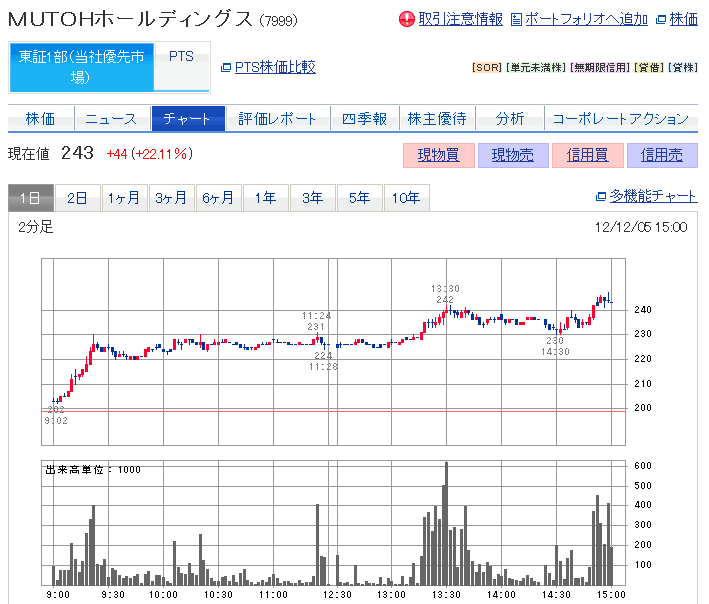Open the ニュース tab
The width and height of the screenshot is (709, 604).
(x=111, y=119)
